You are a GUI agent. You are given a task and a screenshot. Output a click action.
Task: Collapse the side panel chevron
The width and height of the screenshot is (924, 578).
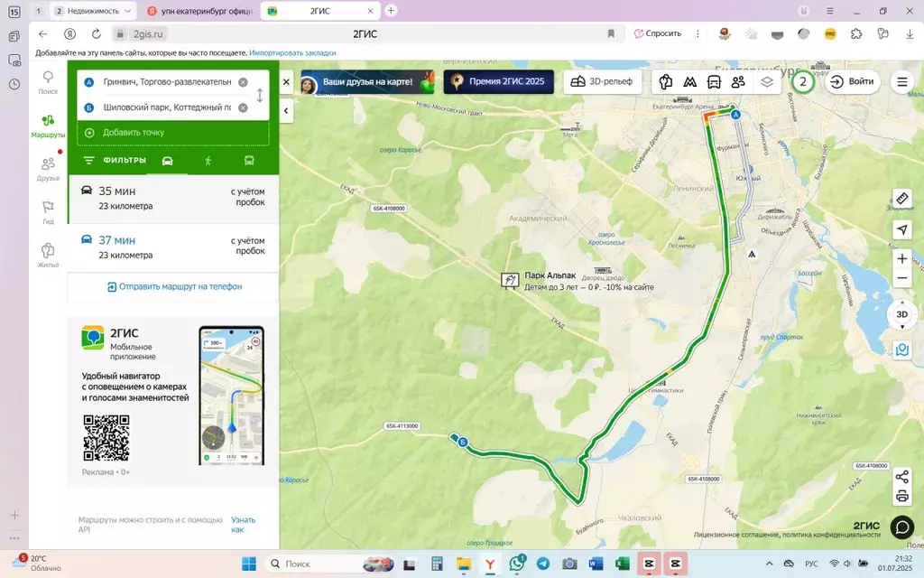(286, 110)
